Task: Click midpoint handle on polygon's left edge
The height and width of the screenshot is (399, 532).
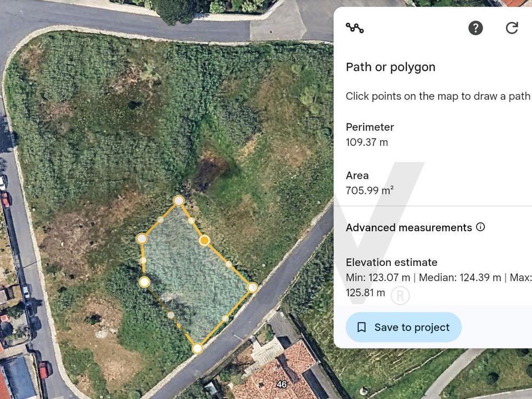Action: (143, 260)
